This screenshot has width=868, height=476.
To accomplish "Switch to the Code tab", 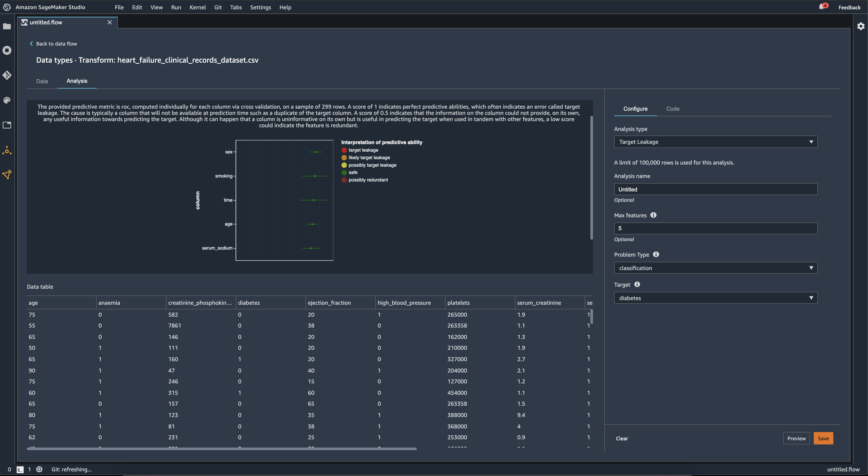I will 672,108.
